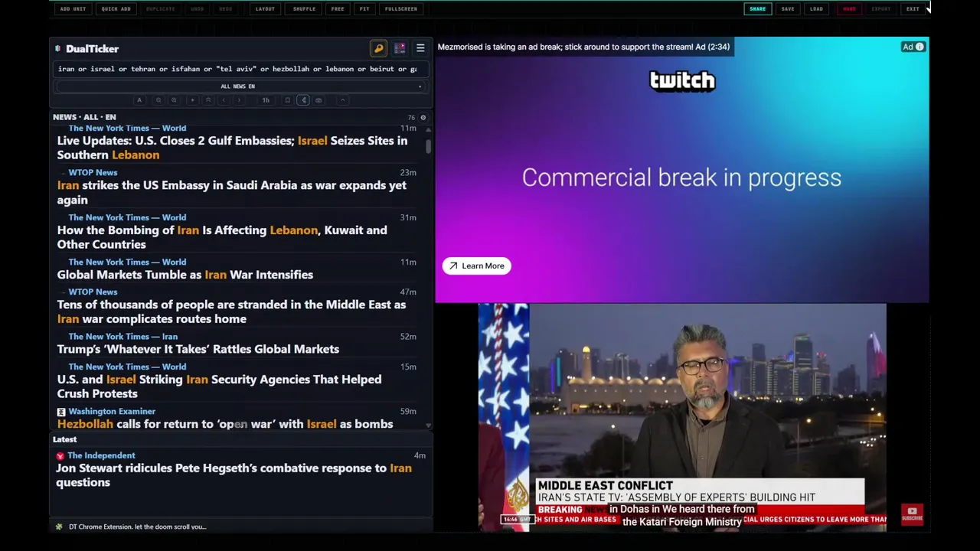The height and width of the screenshot is (551, 980).
Task: Click the 'Latest' section heading
Action: [x=64, y=439]
